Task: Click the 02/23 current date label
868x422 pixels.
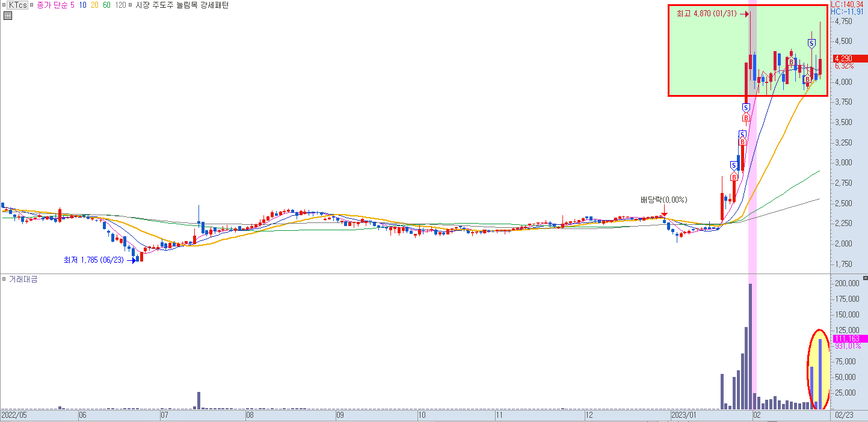Action: pos(844,415)
